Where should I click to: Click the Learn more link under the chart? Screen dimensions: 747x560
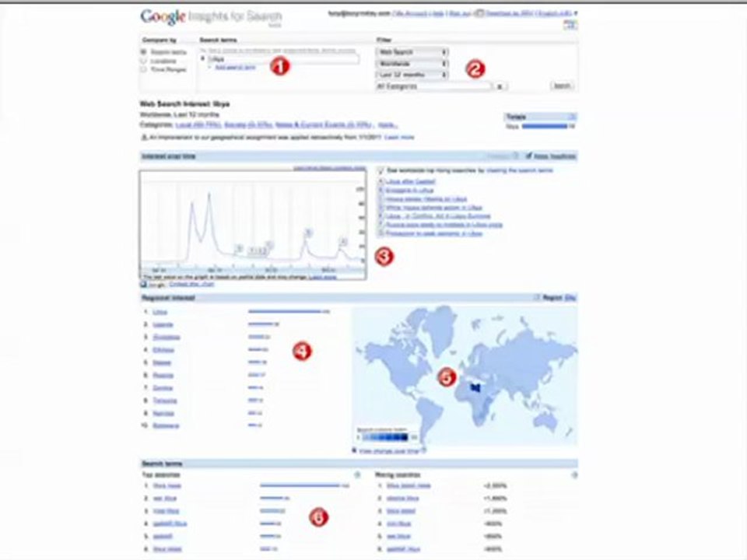click(x=322, y=277)
